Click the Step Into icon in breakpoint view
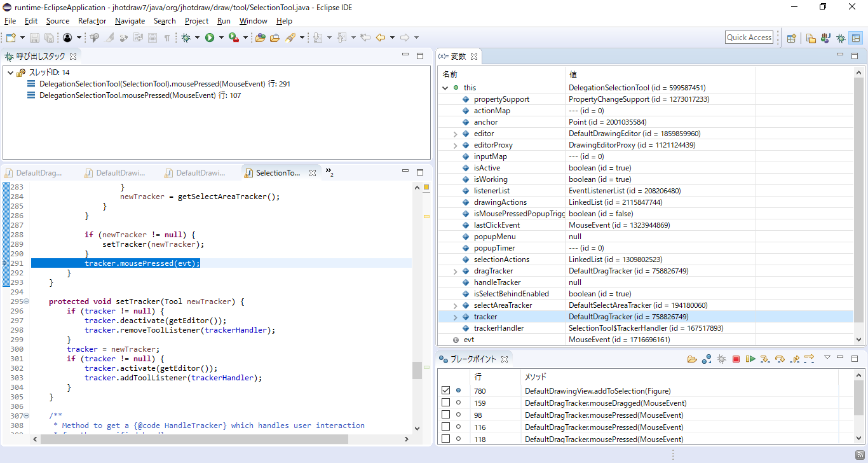The image size is (868, 463). (x=765, y=359)
